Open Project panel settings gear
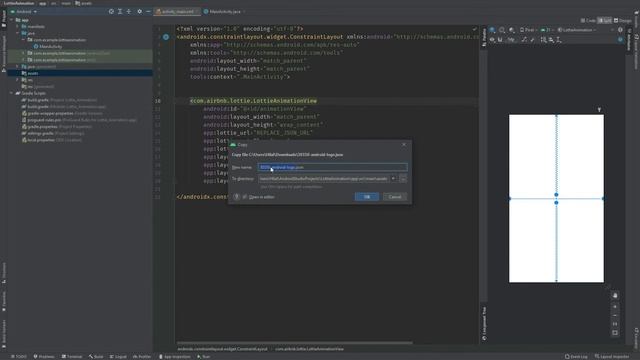The height and width of the screenshot is (360, 640). pos(140,11)
